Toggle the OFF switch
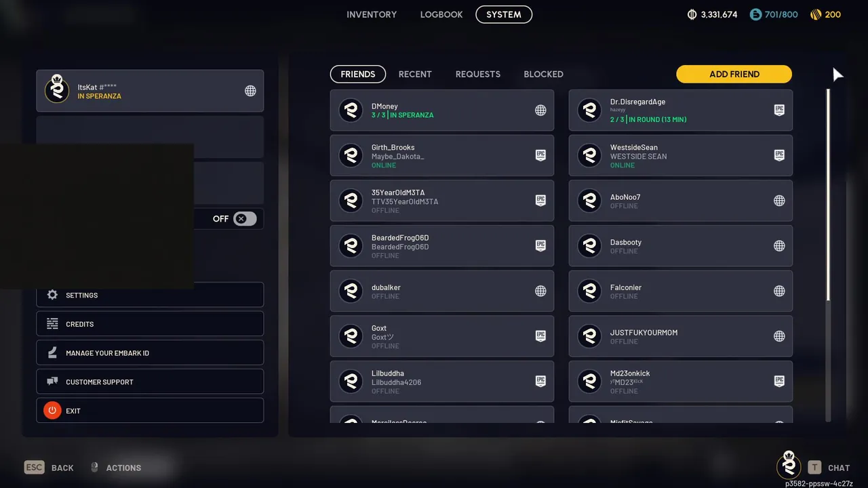 point(245,219)
